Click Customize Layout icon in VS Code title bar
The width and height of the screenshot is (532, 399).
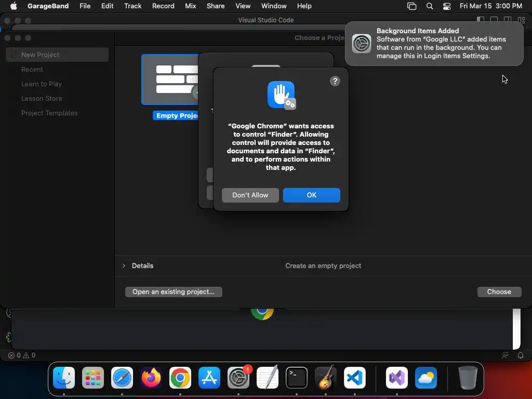click(522, 20)
